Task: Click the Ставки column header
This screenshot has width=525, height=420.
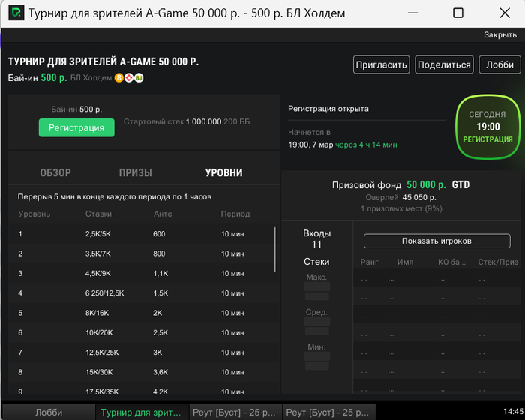Action: coord(98,214)
